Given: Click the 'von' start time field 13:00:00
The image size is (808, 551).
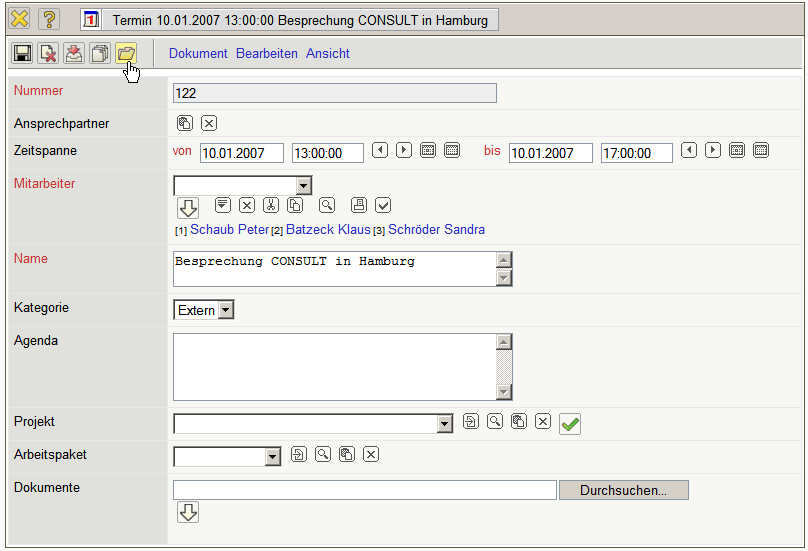Looking at the screenshot, I should coord(329,153).
